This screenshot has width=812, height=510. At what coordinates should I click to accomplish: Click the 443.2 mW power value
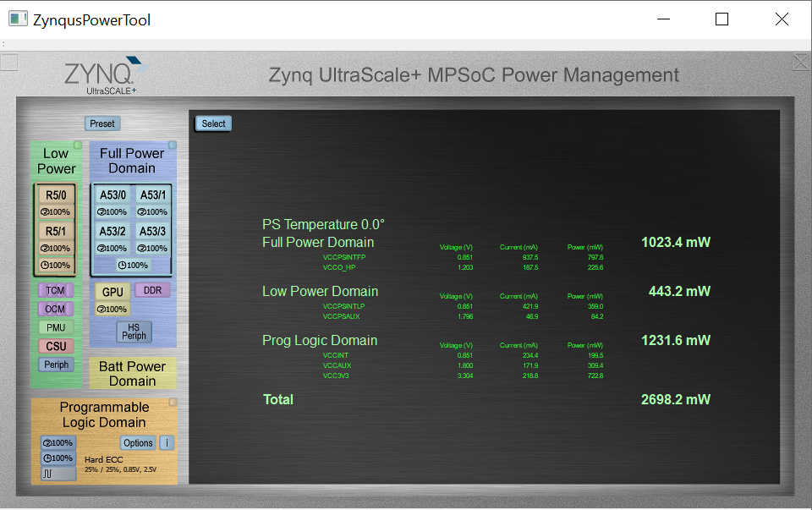(x=679, y=292)
